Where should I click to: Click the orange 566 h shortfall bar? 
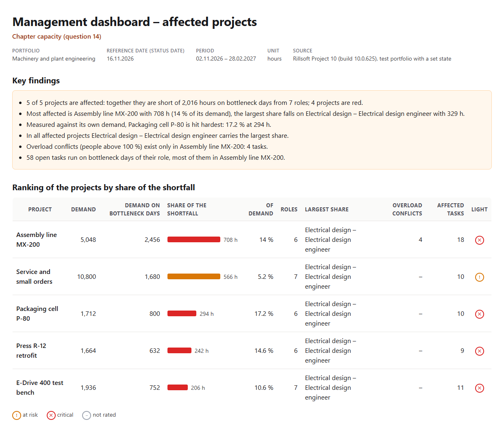[x=194, y=277]
